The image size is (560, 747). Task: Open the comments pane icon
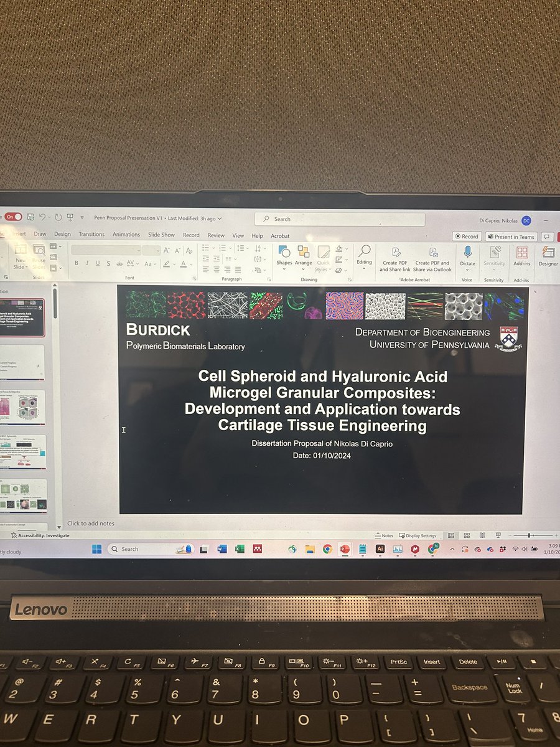pos(547,237)
